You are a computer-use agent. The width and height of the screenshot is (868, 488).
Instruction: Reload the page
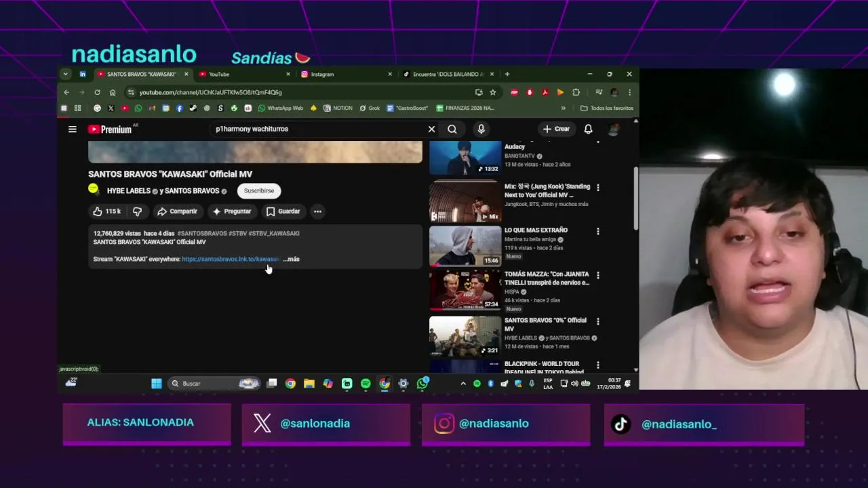97,92
